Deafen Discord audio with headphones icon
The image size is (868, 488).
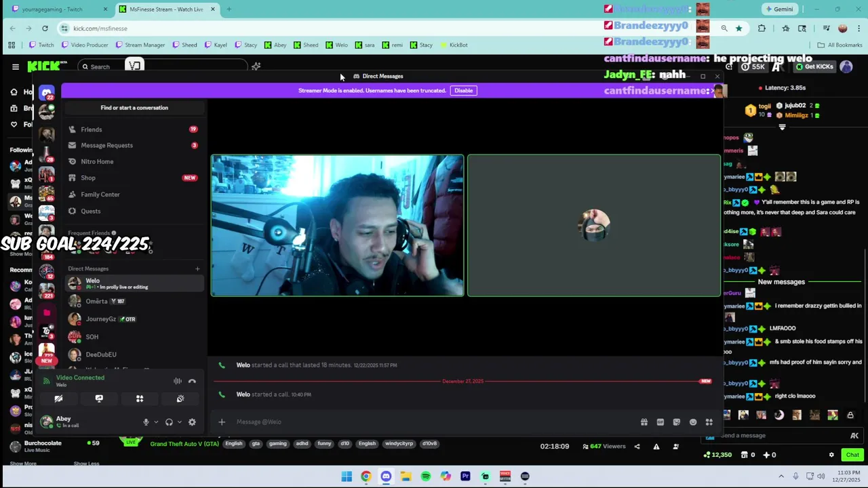(x=169, y=422)
